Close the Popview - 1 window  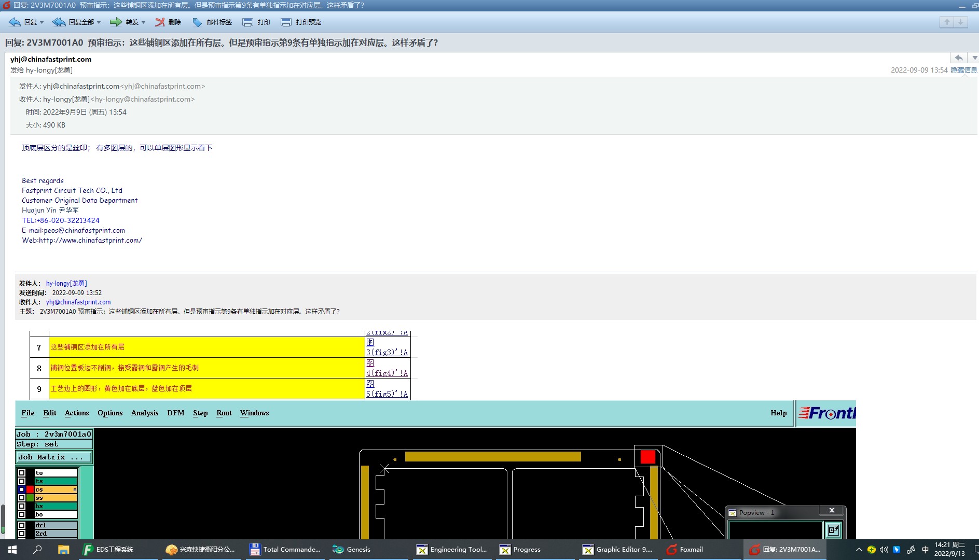(x=832, y=511)
